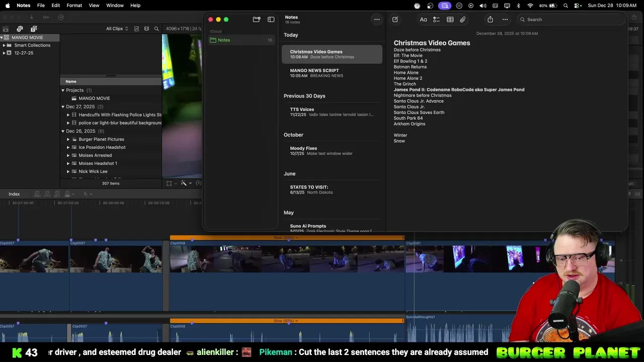Open the View menu
Image resolution: width=644 pixels, height=362 pixels.
click(94, 6)
